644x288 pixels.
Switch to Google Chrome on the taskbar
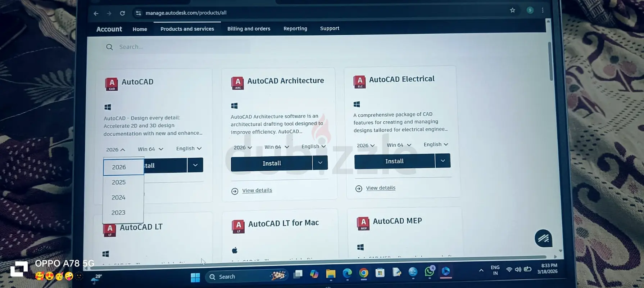(x=364, y=273)
